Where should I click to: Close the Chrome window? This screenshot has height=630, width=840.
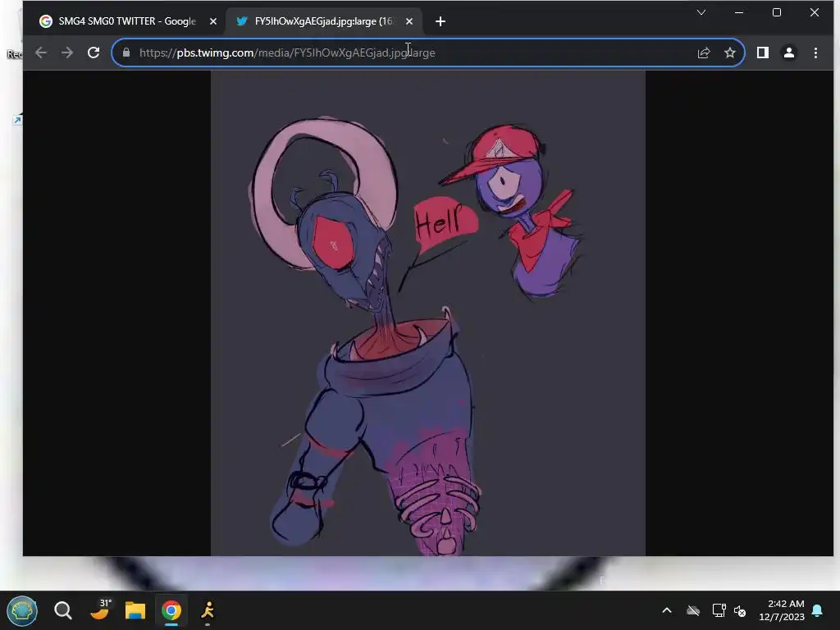(x=815, y=12)
